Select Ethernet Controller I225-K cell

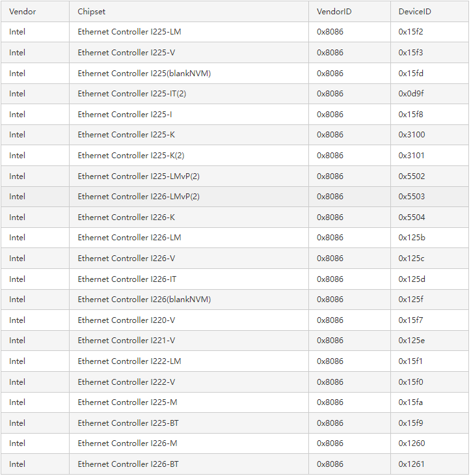point(189,135)
